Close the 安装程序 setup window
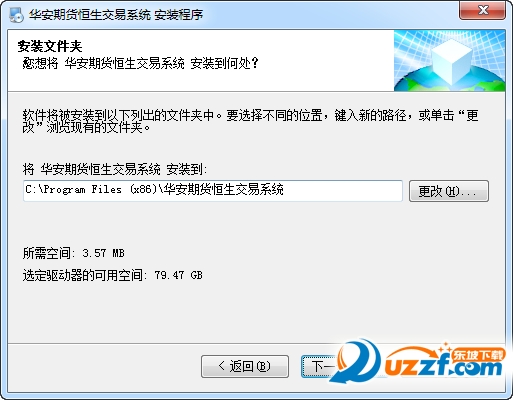The image size is (513, 400). pos(482,10)
